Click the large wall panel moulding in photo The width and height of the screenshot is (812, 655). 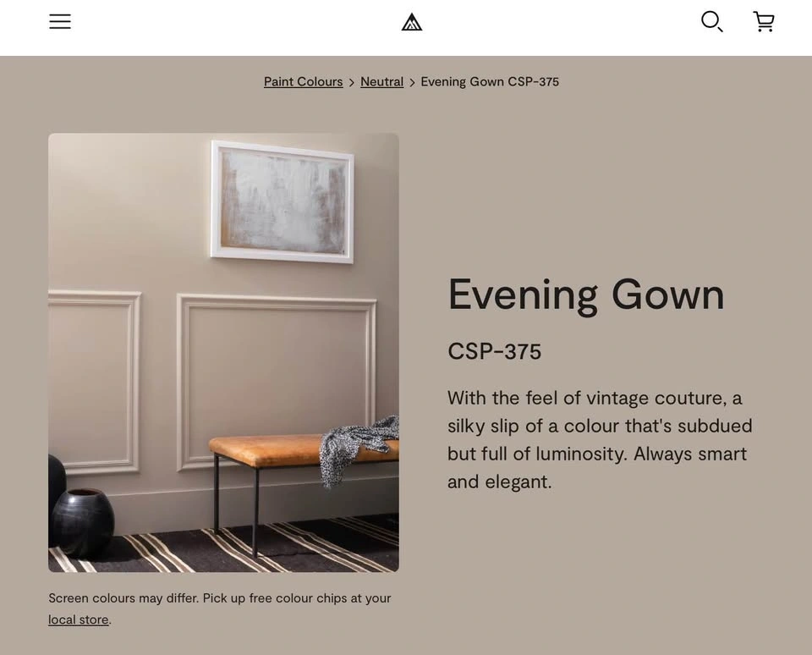pos(277,382)
